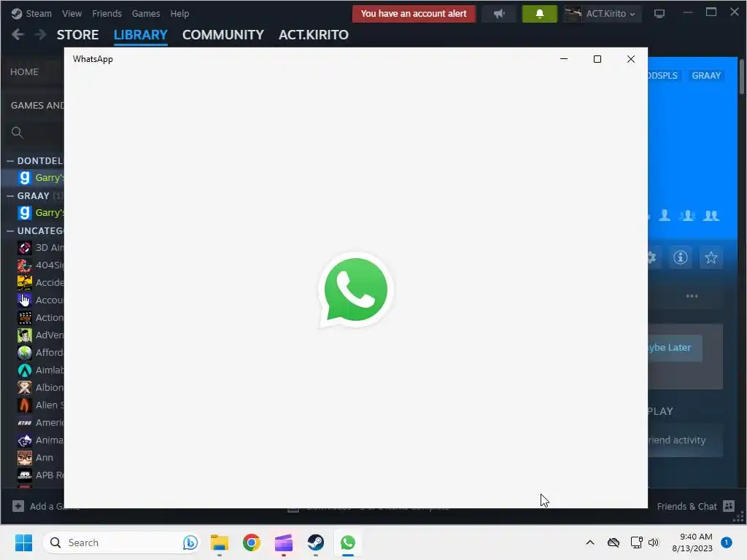Click the Maybe Later button
This screenshot has width=747, height=560.
coord(675,348)
